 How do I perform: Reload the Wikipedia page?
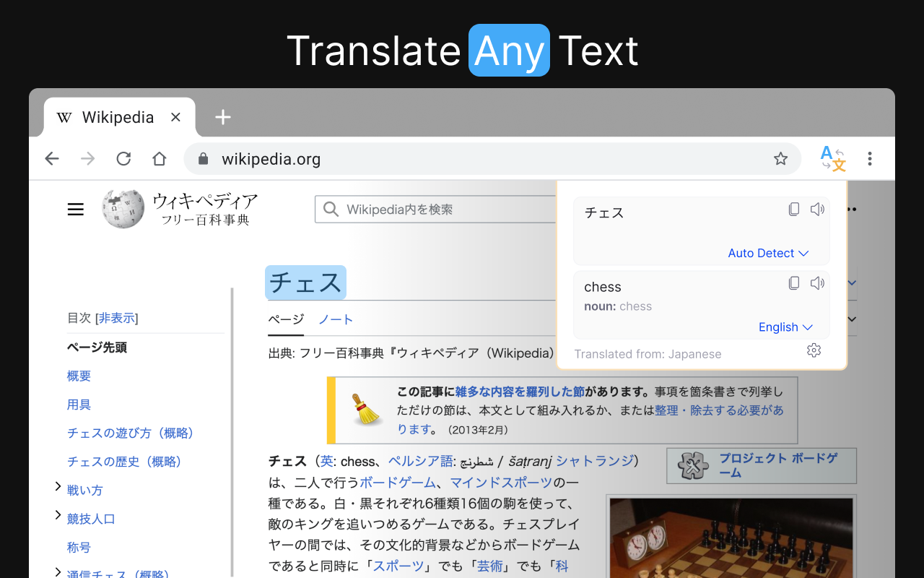pyautogui.click(x=123, y=158)
